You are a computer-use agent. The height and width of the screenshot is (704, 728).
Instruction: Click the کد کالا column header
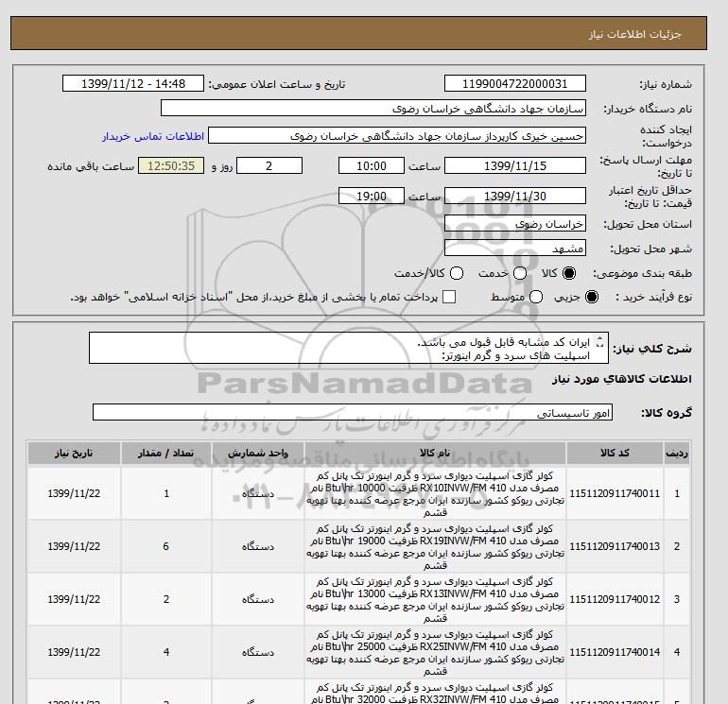(x=615, y=453)
